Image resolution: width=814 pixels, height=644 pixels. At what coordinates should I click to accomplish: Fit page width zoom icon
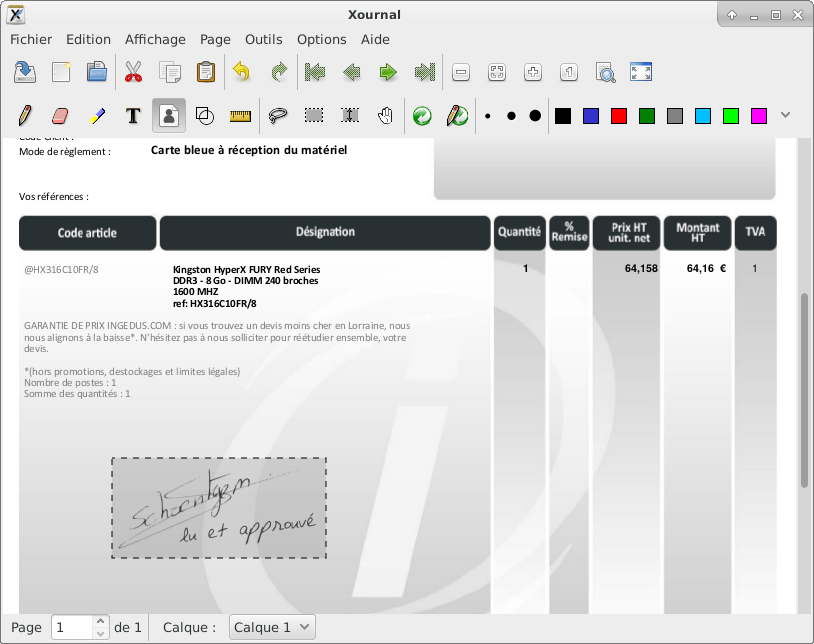[x=497, y=72]
